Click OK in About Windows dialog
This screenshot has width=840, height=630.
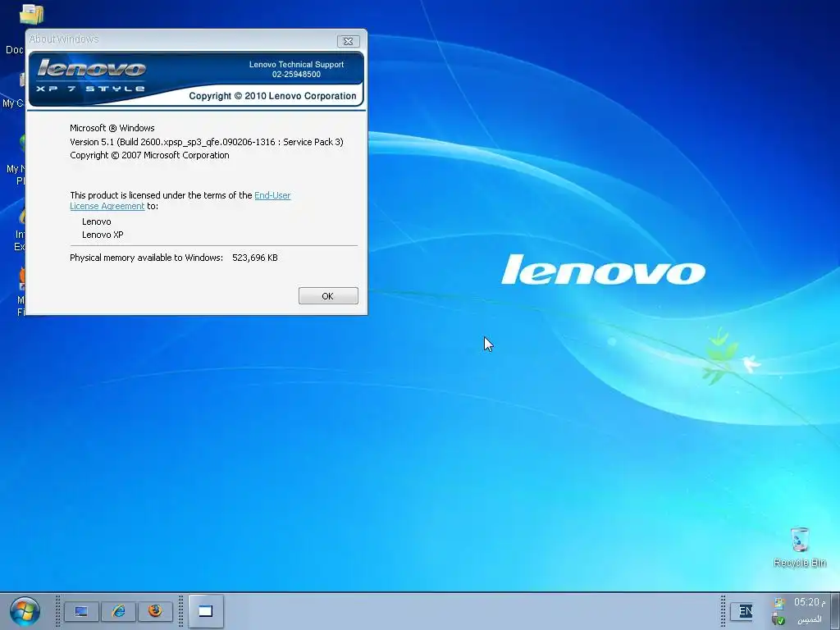click(x=328, y=295)
